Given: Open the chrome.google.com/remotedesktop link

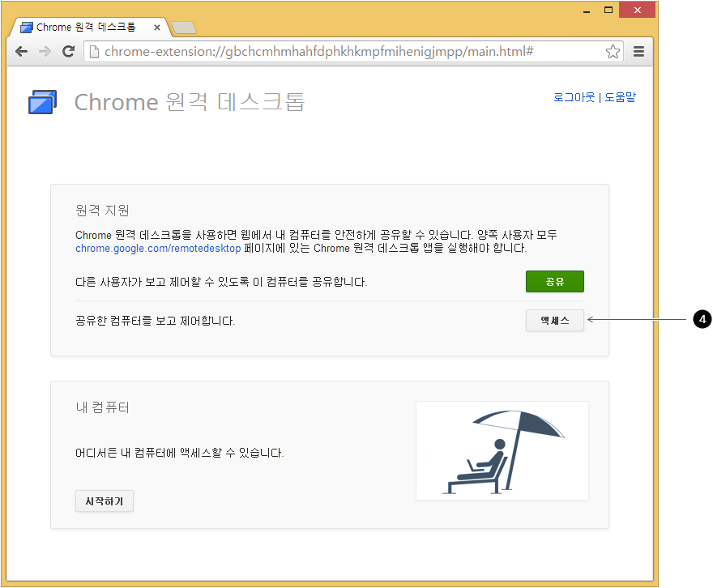Looking at the screenshot, I should [158, 248].
